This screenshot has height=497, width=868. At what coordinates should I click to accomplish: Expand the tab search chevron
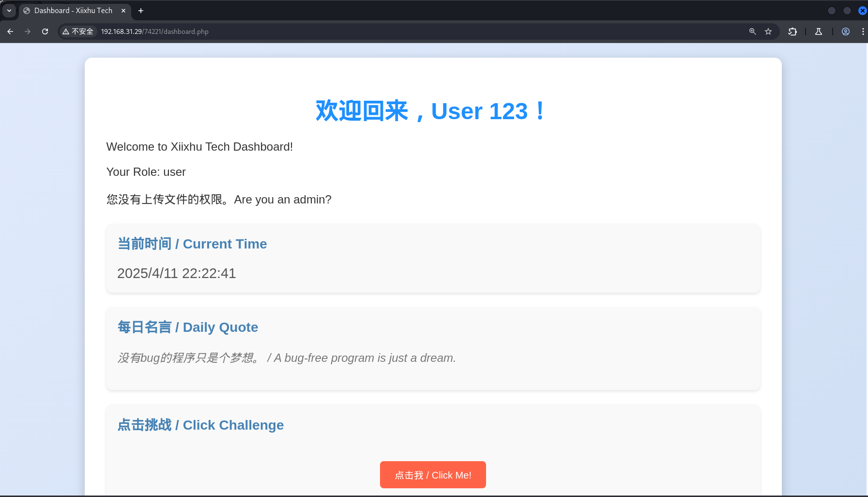[x=9, y=11]
